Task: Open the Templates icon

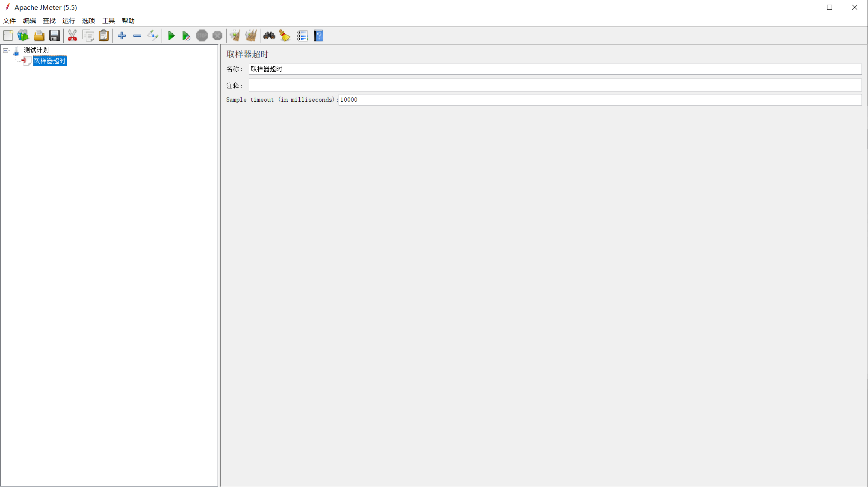Action: 23,36
